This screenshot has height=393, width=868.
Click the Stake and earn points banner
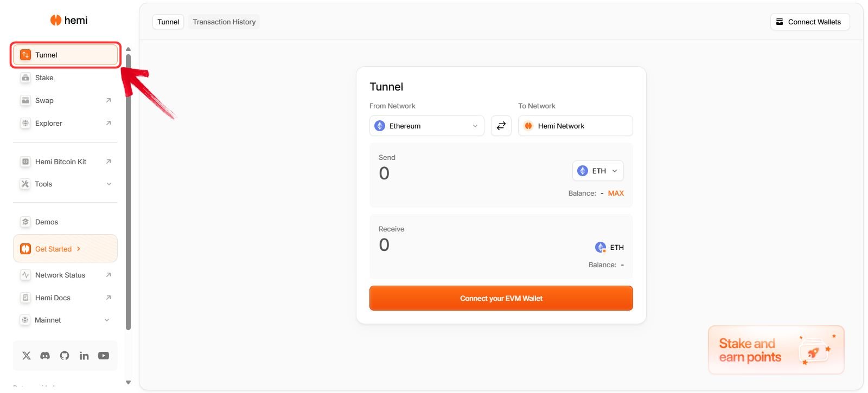click(776, 350)
